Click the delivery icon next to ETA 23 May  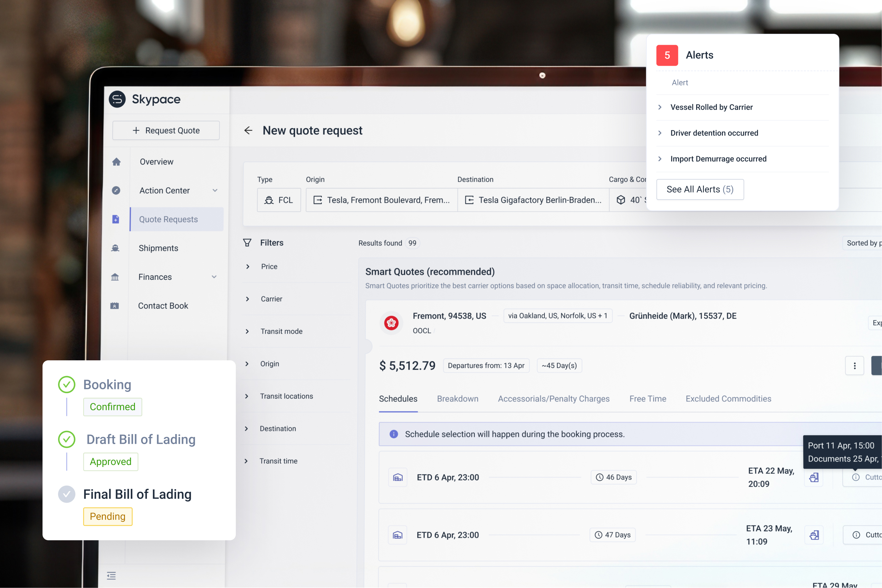(814, 535)
